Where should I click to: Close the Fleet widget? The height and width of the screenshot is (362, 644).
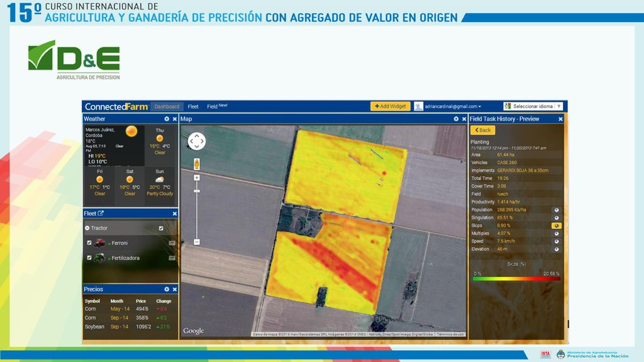pos(175,214)
